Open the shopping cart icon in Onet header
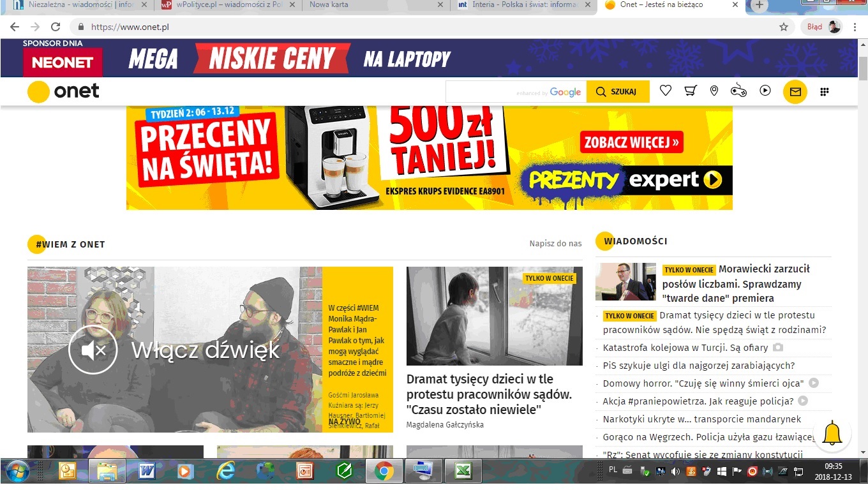The height and width of the screenshot is (490, 868). [x=690, y=91]
